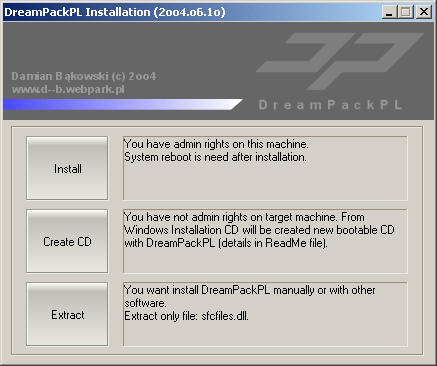Click the "System reboot is need after installation" line
437x366 pixels.
(215, 157)
